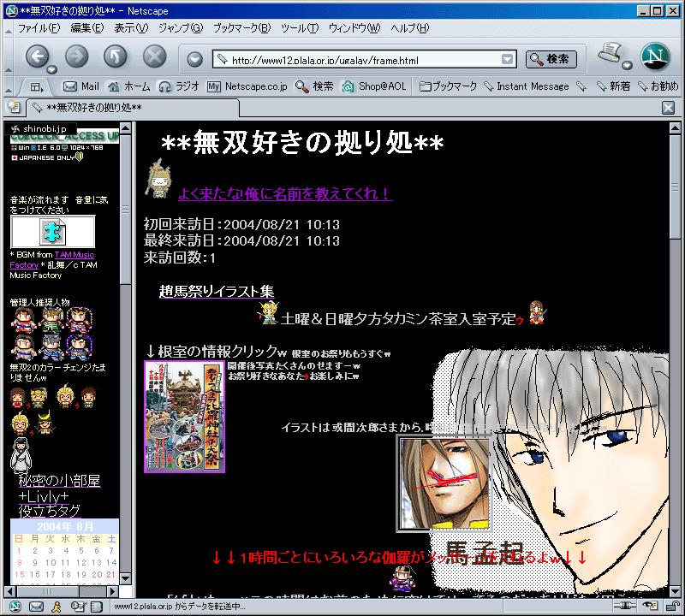Click the puzzle-piece plugin icon in the sidebar frame
Screen dimensions: 685x616
click(x=52, y=232)
